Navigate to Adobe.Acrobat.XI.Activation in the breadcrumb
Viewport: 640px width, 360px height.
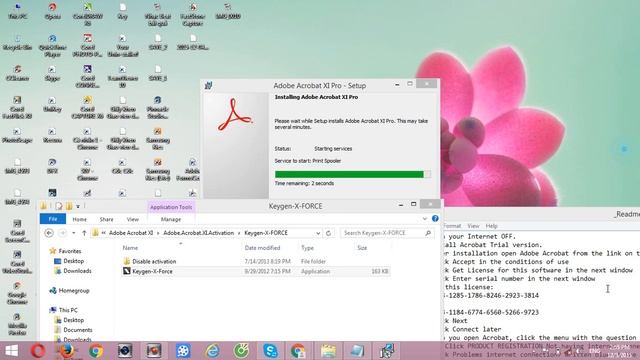coord(199,233)
